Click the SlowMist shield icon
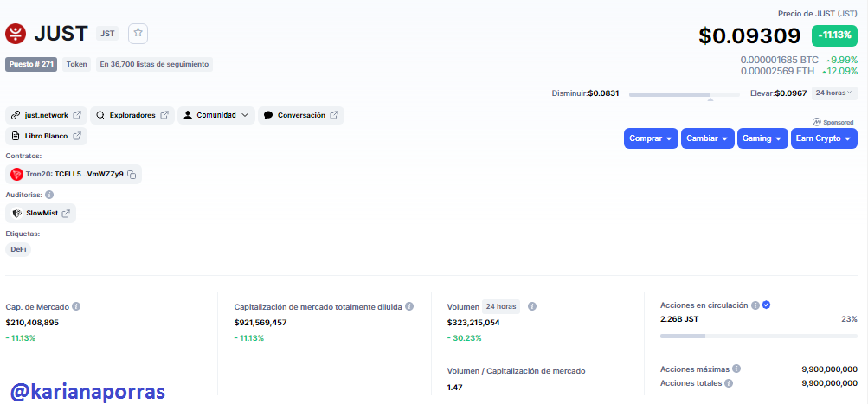This screenshot has width=868, height=404. pos(16,213)
